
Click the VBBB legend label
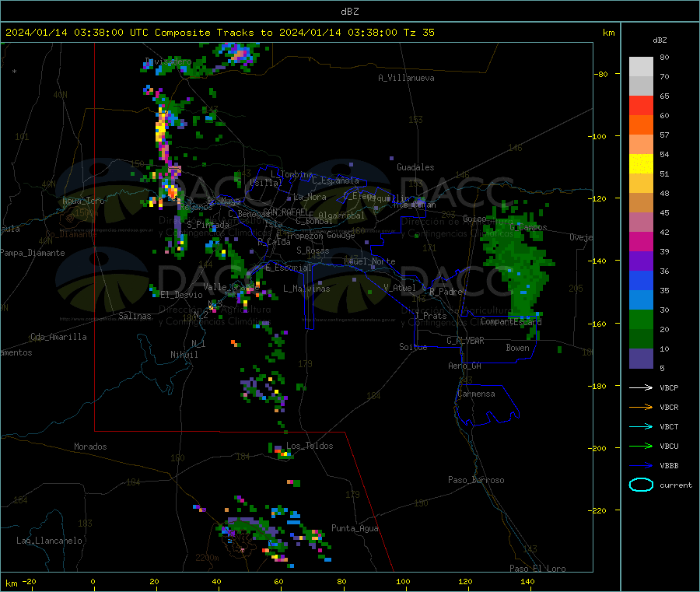669,466
